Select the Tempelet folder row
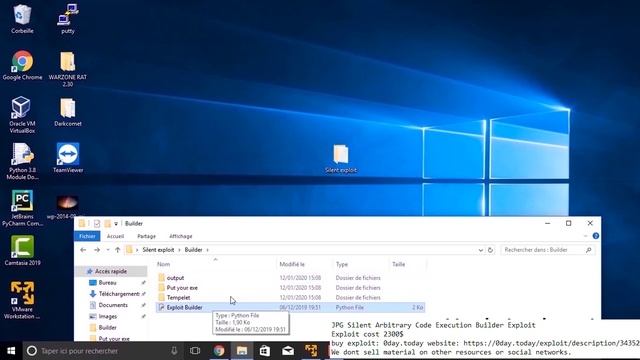This screenshot has height=360, width=640. tap(290, 298)
